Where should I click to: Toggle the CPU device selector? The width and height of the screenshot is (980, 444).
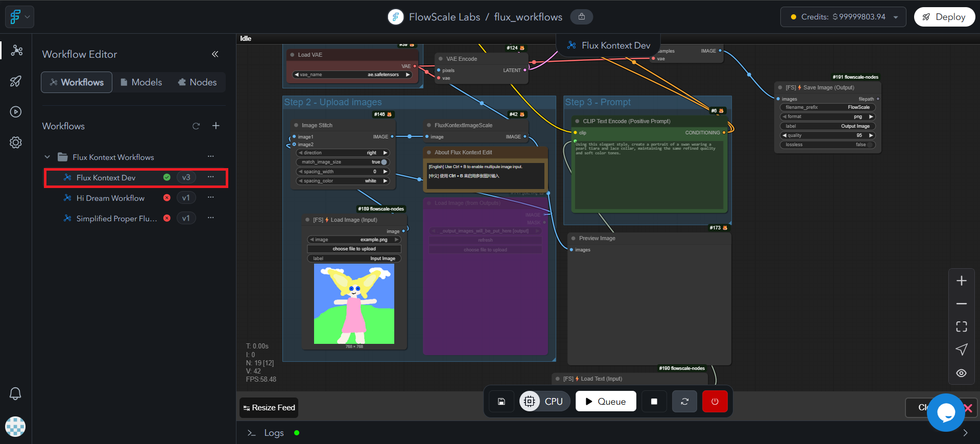point(545,402)
